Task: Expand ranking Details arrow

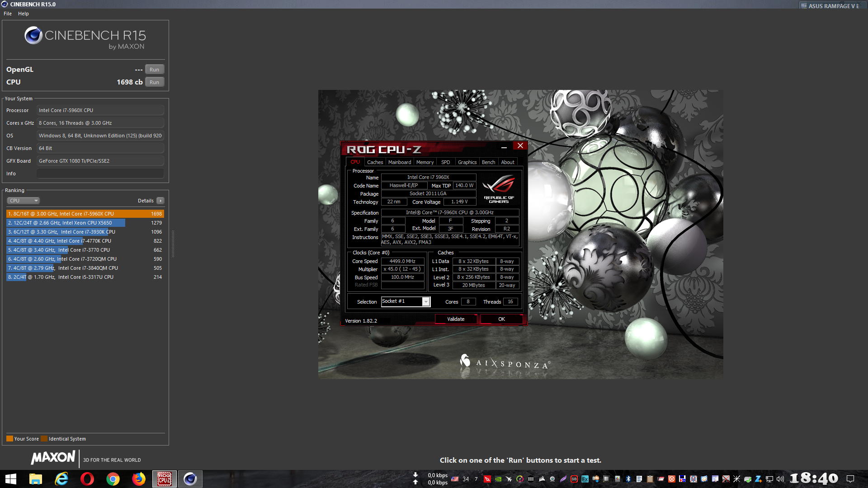Action: [x=160, y=201]
